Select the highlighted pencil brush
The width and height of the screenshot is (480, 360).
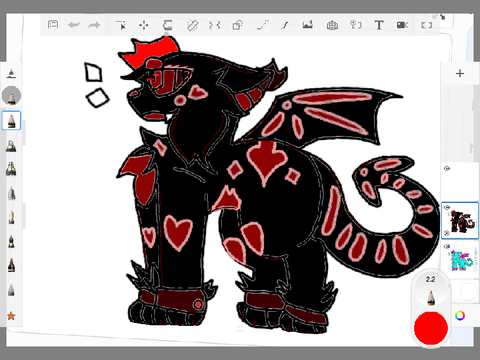coord(11,120)
